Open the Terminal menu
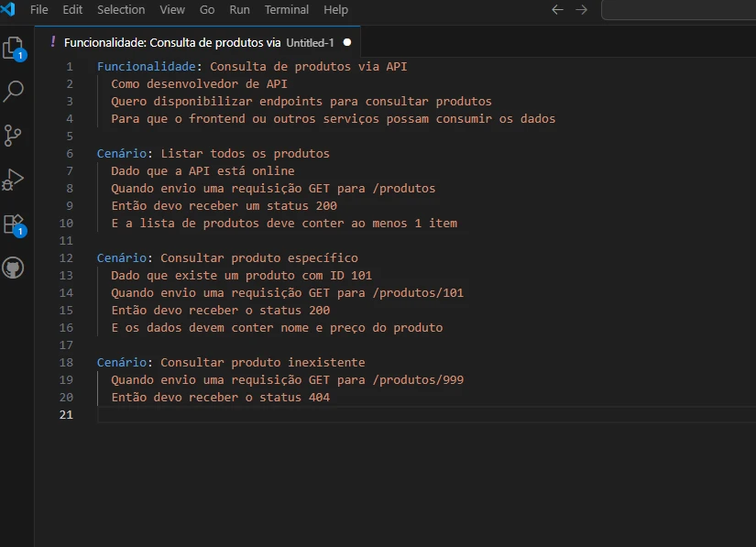The height and width of the screenshot is (547, 756). (x=287, y=10)
